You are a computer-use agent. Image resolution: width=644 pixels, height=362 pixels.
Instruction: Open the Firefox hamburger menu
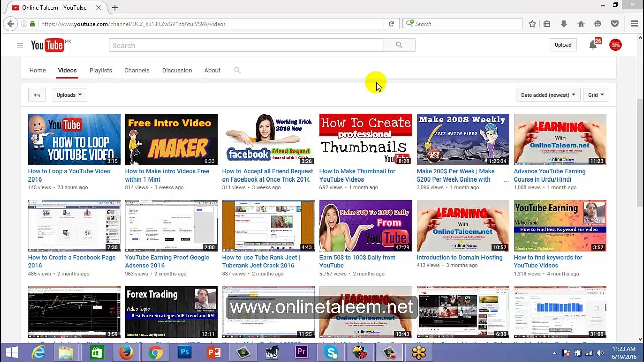click(x=635, y=24)
